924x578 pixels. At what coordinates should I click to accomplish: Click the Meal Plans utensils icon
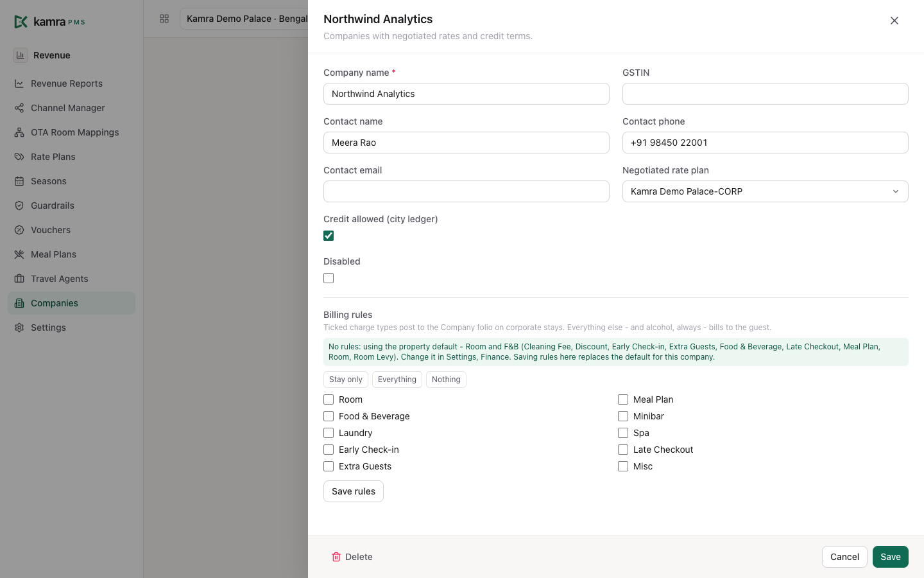19,254
